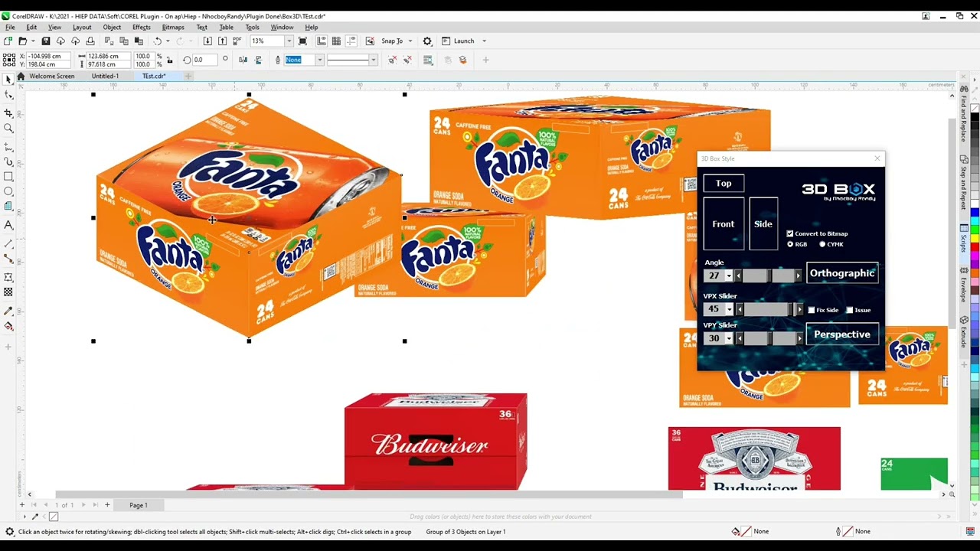Toggle Convert to Bitmap checkbox

point(790,233)
